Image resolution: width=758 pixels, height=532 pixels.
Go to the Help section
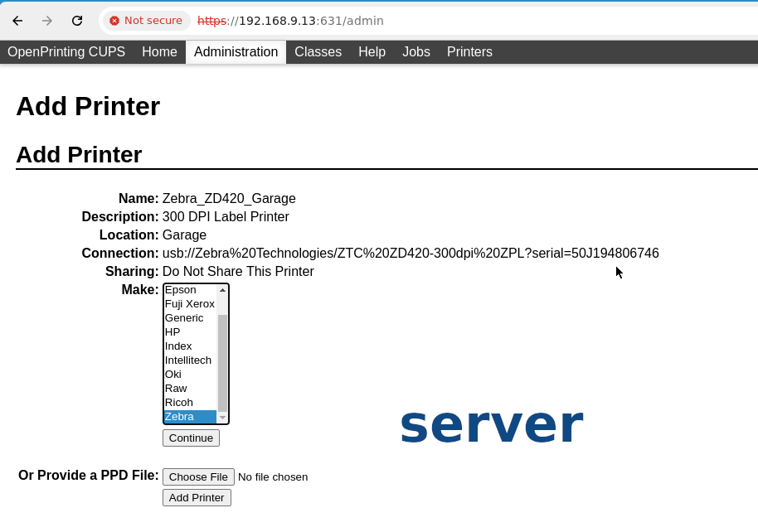pos(372,52)
